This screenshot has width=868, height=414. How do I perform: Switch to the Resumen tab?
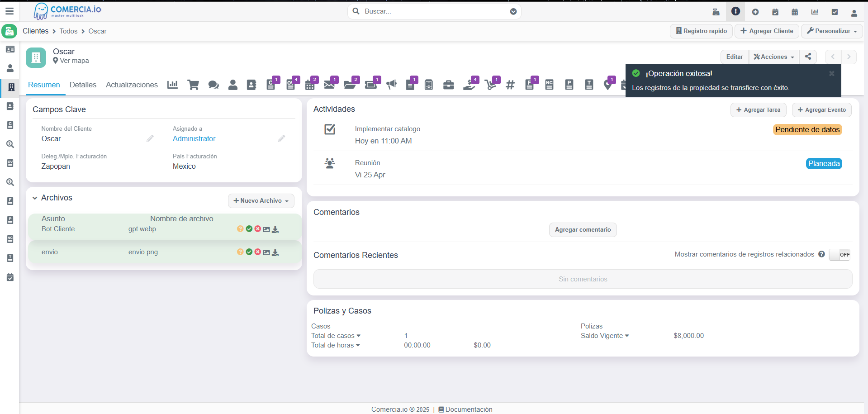pyautogui.click(x=44, y=85)
